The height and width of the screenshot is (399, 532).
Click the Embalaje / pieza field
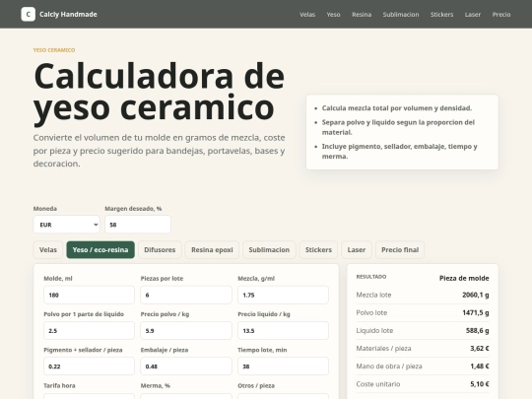[x=186, y=366]
